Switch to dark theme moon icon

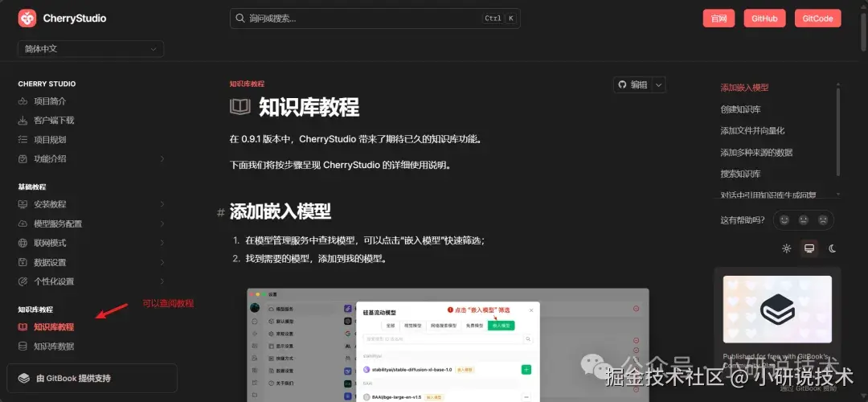(832, 248)
